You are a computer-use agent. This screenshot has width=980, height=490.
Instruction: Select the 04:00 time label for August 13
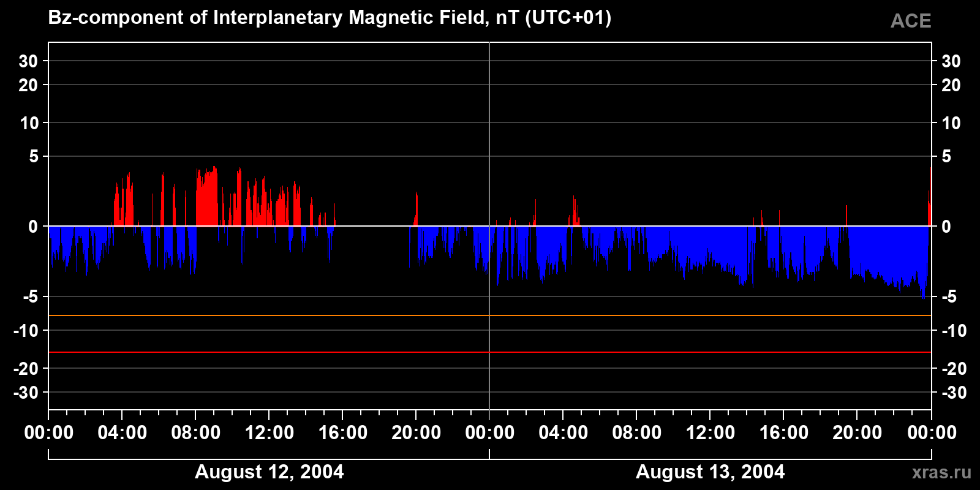point(563,433)
